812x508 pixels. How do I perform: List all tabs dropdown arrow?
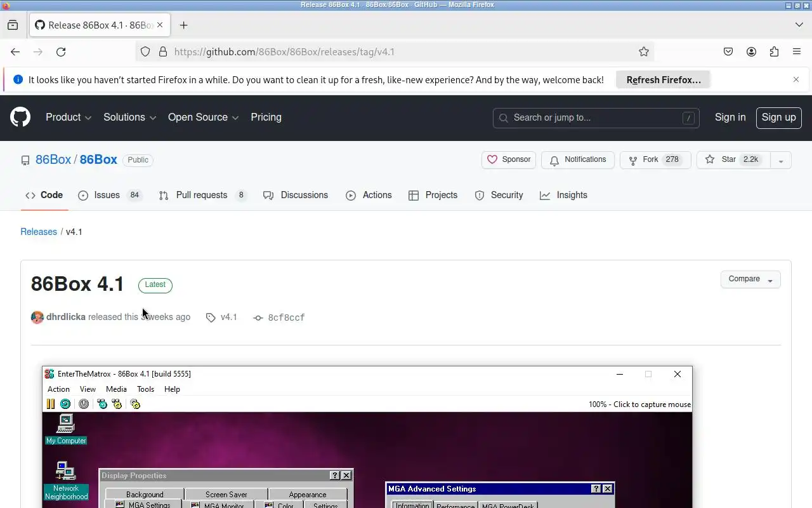[x=799, y=25]
